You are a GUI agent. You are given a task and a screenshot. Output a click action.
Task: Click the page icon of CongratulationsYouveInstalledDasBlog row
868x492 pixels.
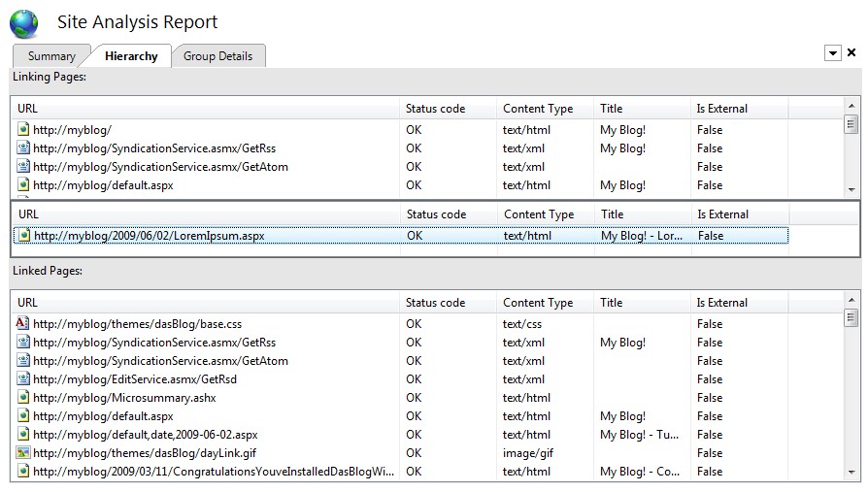tap(23, 471)
